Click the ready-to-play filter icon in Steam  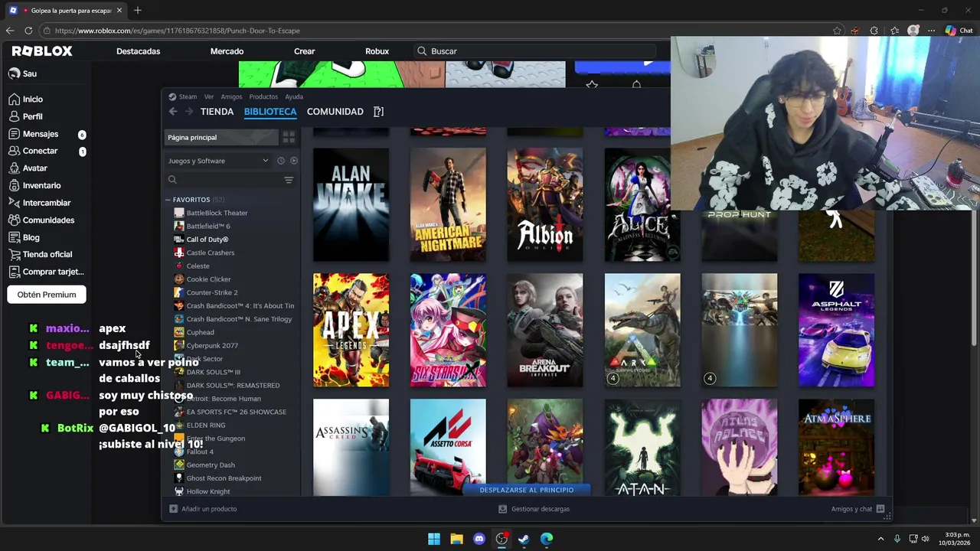point(294,161)
